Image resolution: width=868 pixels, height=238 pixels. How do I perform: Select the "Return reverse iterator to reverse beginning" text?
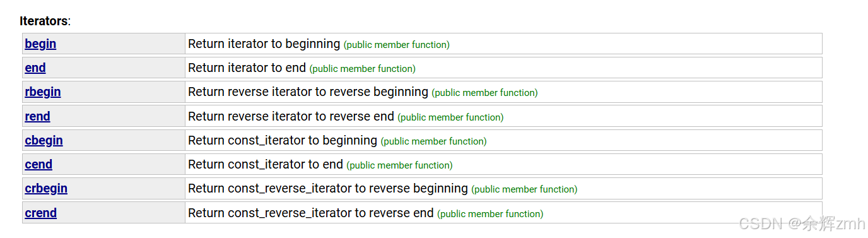pos(308,92)
